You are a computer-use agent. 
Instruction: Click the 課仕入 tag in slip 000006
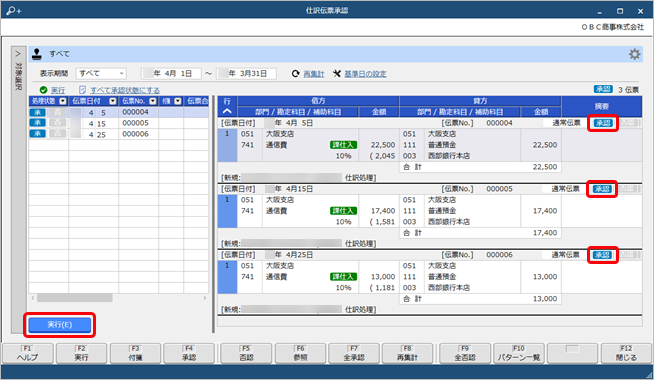[x=343, y=277]
